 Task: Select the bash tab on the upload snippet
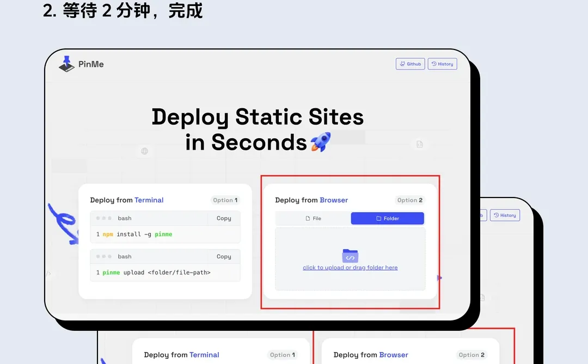point(124,256)
